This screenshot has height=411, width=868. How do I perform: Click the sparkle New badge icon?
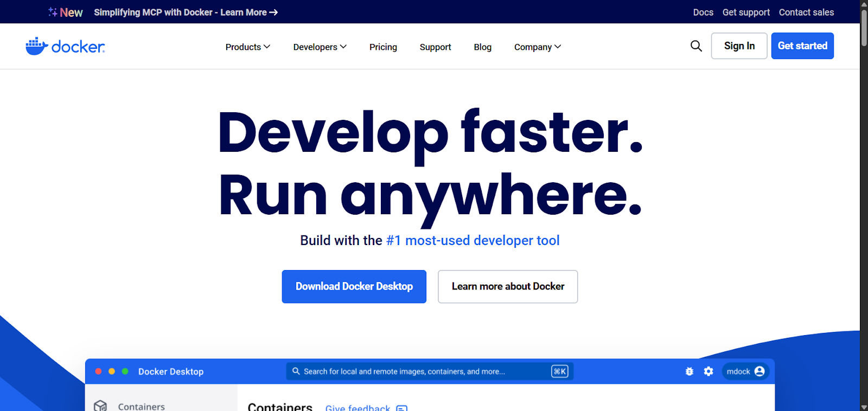[x=53, y=11]
